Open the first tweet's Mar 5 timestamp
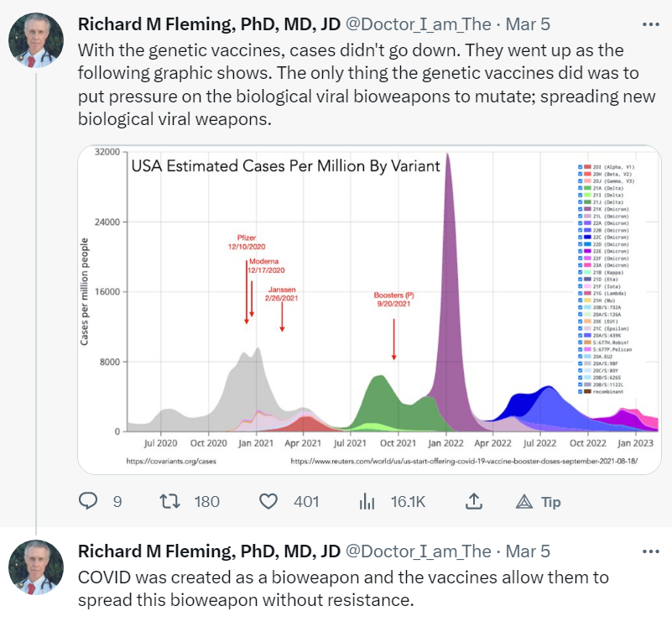 [529, 23]
